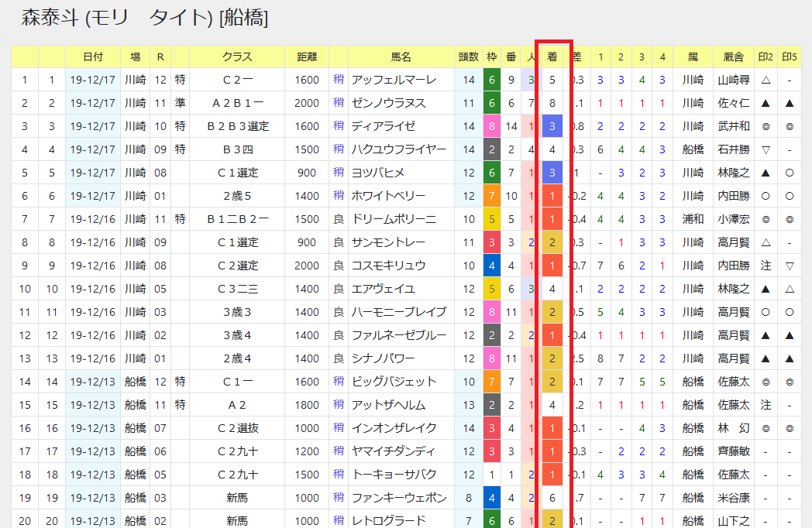Open horse name ディアライゼ

pyautogui.click(x=384, y=126)
